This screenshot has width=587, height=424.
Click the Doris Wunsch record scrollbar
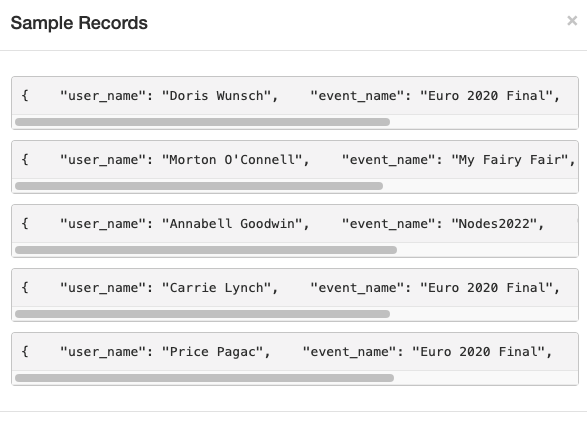(203, 122)
